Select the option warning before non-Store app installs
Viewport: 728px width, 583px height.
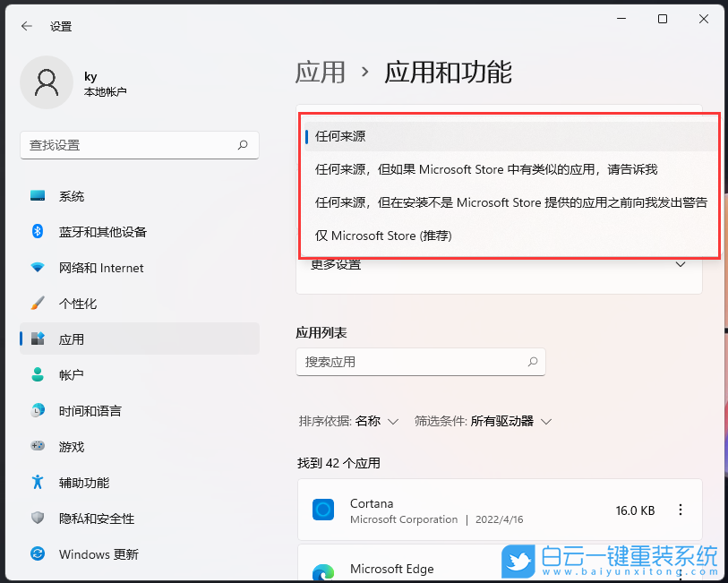pyautogui.click(x=510, y=202)
